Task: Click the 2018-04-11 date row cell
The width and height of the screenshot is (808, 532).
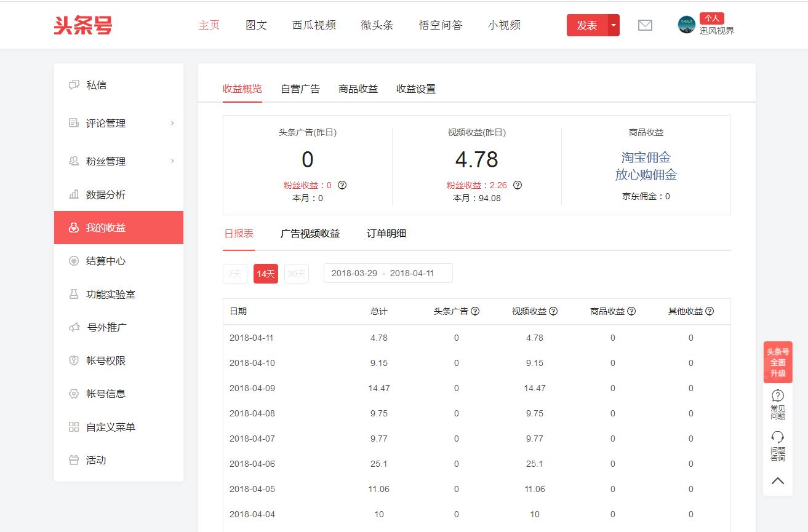Action: click(x=252, y=338)
